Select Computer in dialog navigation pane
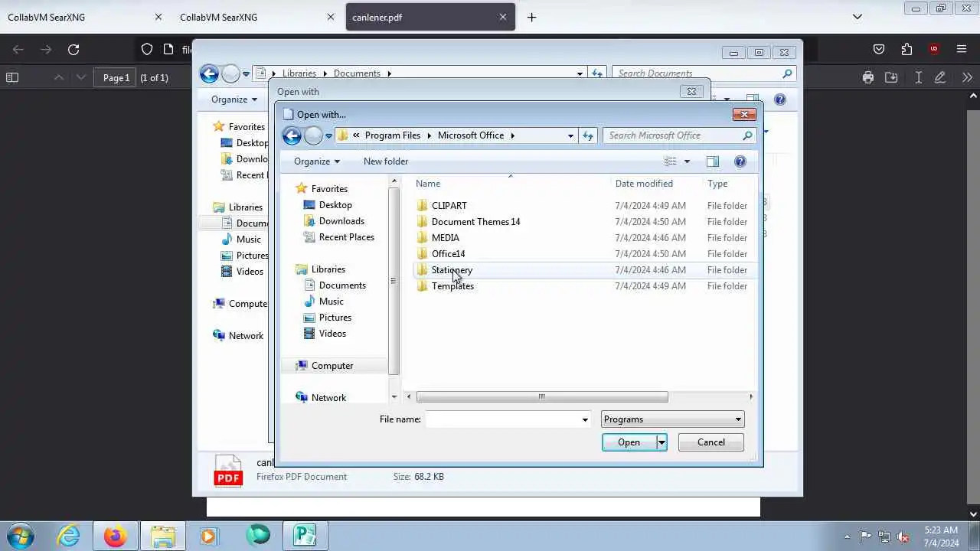Screen dimensions: 980x551 click(332, 366)
